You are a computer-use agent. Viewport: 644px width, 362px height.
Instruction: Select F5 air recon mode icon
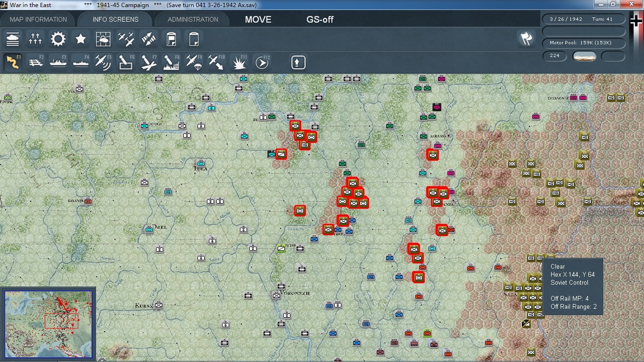click(103, 62)
